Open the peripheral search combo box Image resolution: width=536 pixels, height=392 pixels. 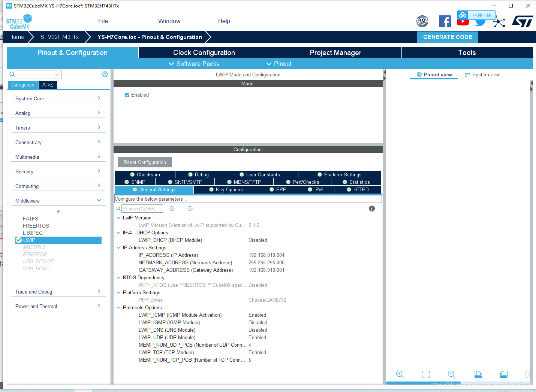[x=39, y=75]
